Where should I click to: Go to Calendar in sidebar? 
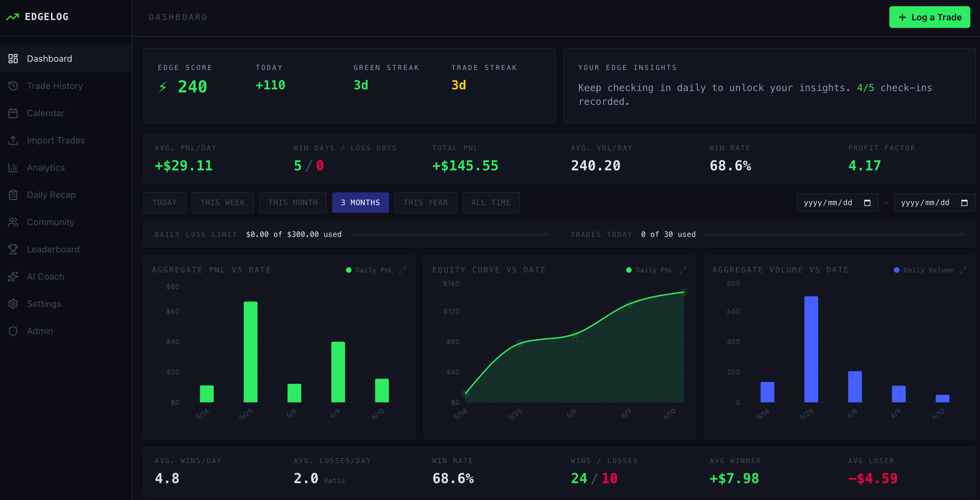(66, 113)
